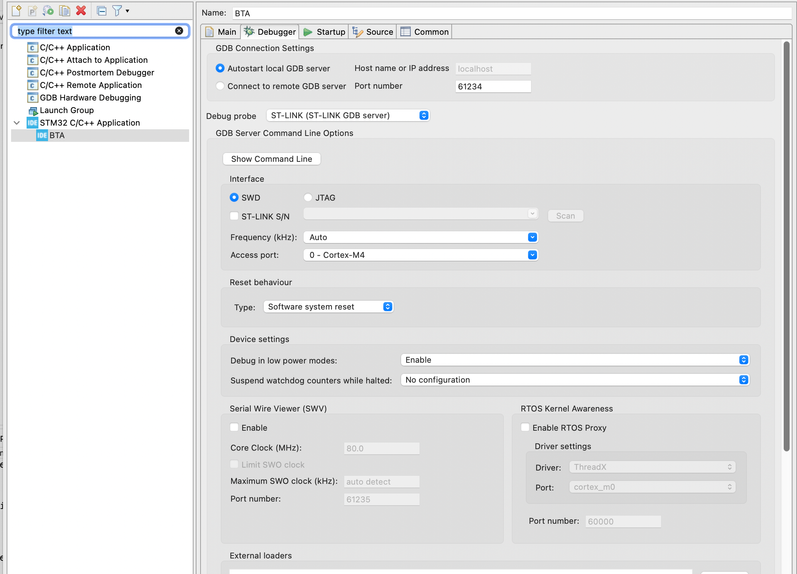Click the Export launch configuration icon

coord(48,10)
